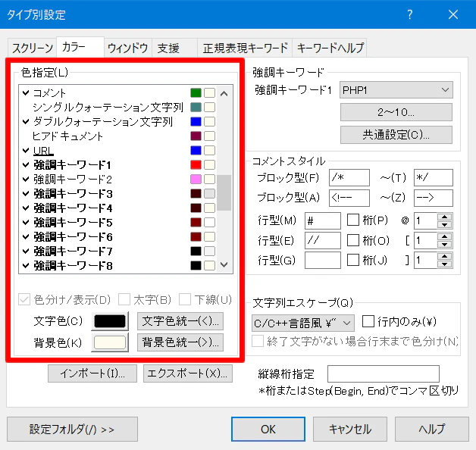Click the purple swatch for ヒアドキュメント
Viewport: 476px width, 450px height.
196,136
